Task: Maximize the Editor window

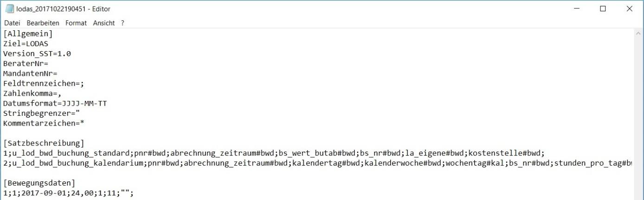Action: [x=603, y=9]
